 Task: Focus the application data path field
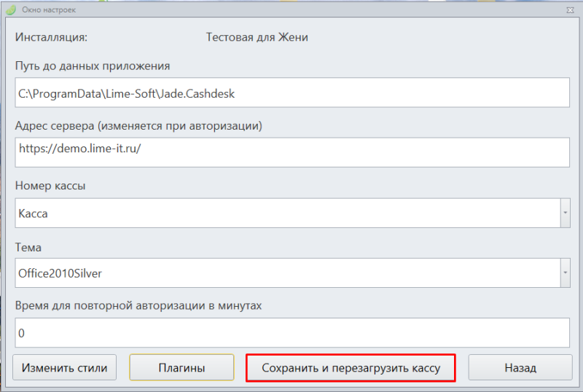tap(292, 93)
